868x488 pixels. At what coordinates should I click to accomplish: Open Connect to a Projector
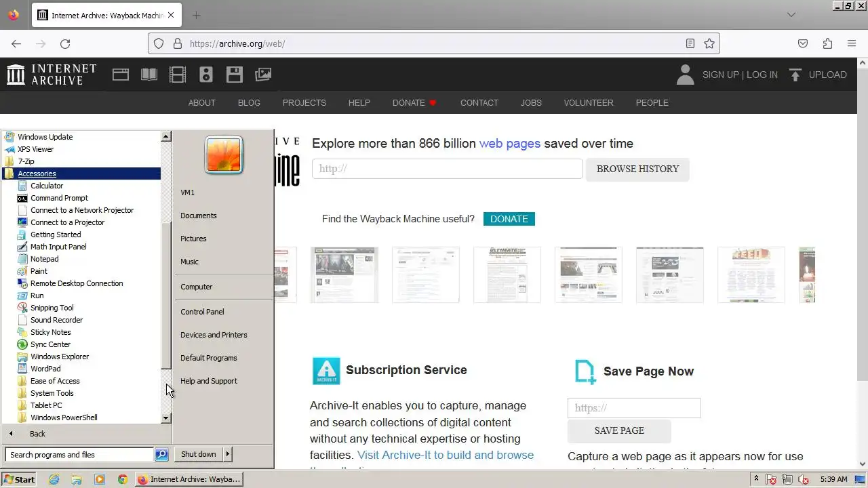(67, 222)
